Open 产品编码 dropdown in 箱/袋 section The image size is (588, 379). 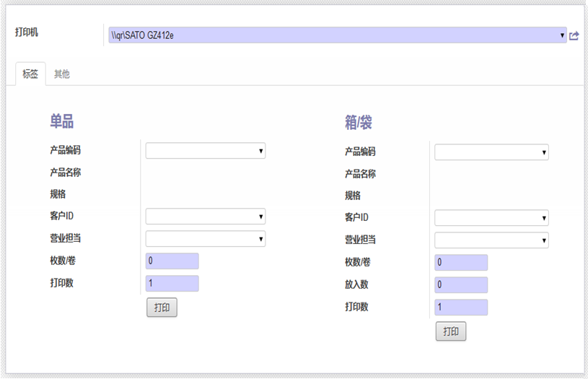click(491, 152)
